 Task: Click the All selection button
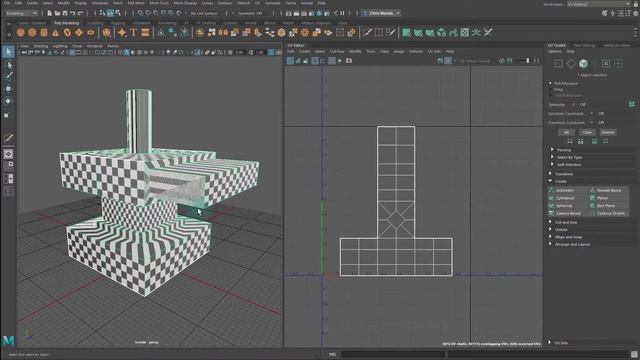pos(567,132)
